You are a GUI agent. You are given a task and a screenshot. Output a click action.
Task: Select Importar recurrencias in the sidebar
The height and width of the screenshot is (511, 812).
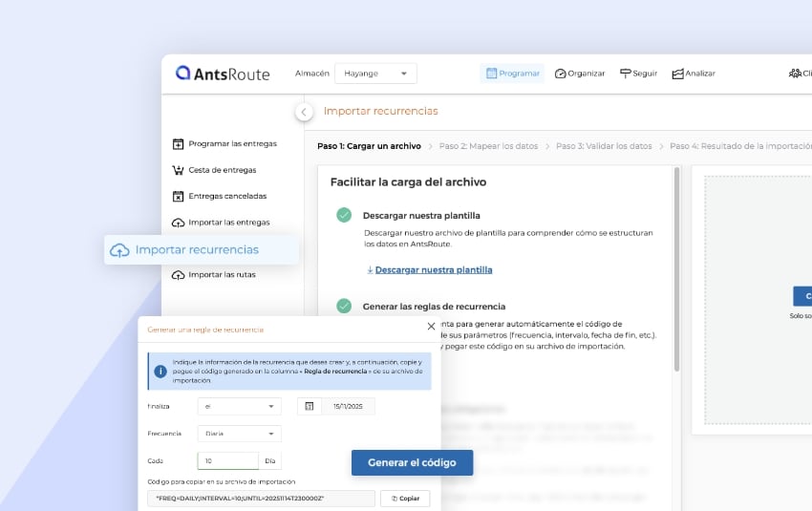[197, 249]
